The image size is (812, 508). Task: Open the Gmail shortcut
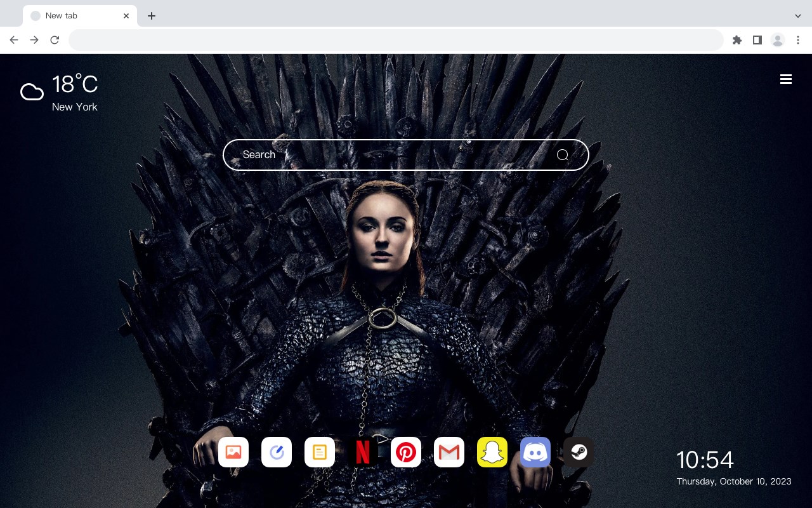pos(449,452)
